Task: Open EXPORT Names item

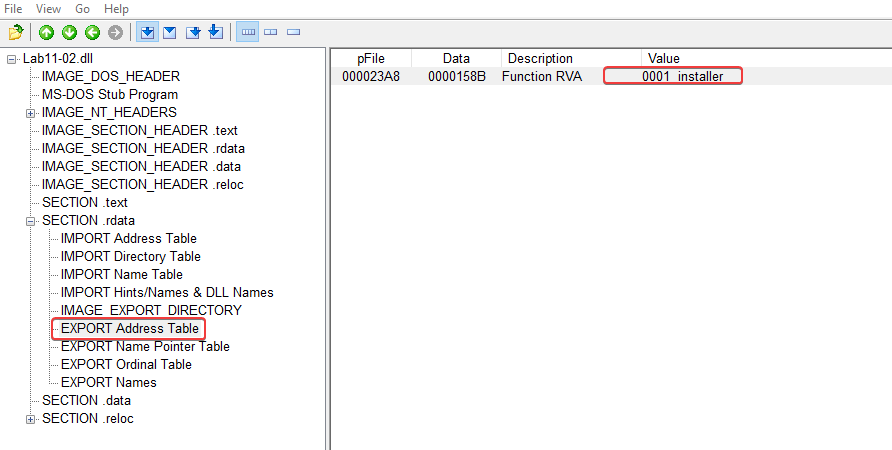Action: (x=109, y=382)
